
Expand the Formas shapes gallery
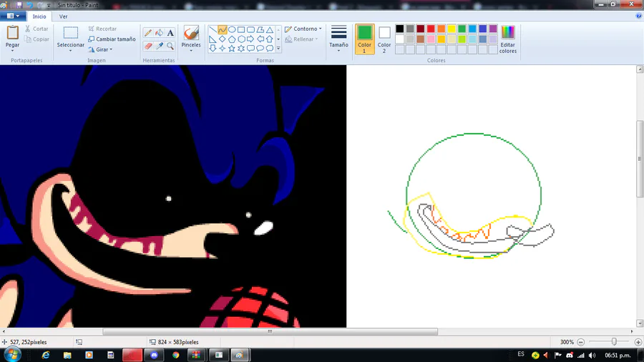coord(278,49)
